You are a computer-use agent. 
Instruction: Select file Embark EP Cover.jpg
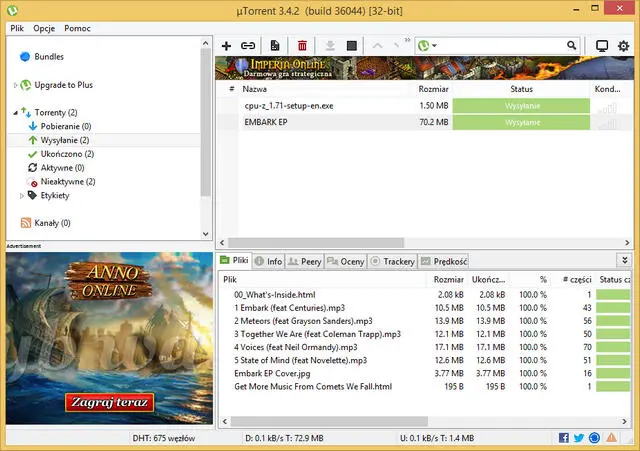(272, 373)
